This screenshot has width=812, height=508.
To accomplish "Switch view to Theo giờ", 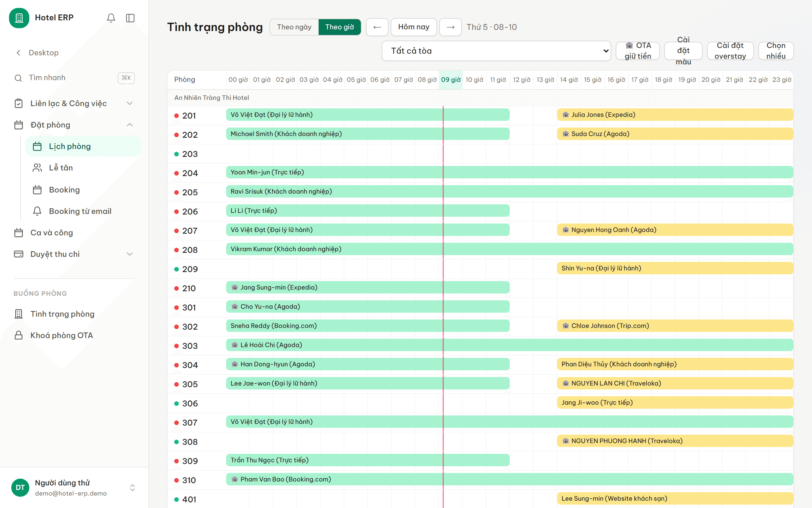I will coord(339,27).
